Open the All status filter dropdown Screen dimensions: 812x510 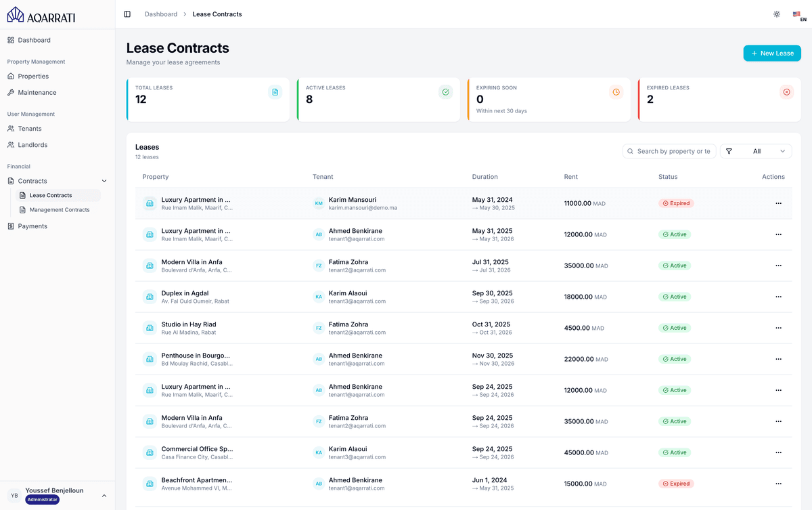click(x=756, y=152)
